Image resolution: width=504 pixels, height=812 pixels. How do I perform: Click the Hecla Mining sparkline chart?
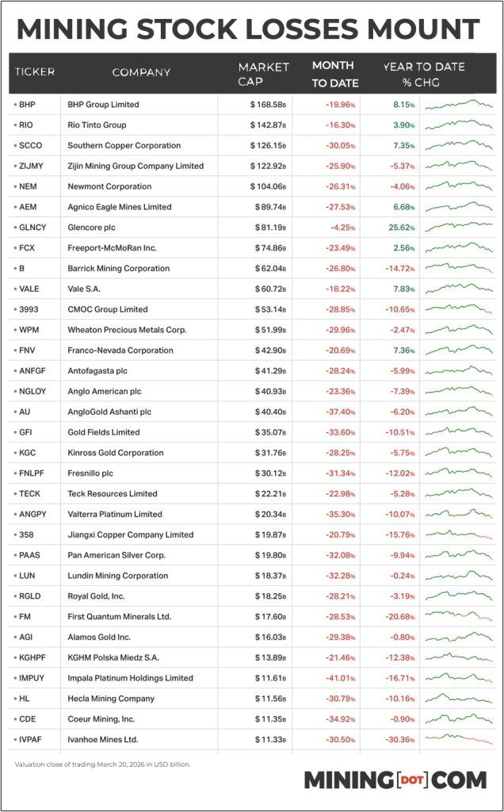[459, 699]
